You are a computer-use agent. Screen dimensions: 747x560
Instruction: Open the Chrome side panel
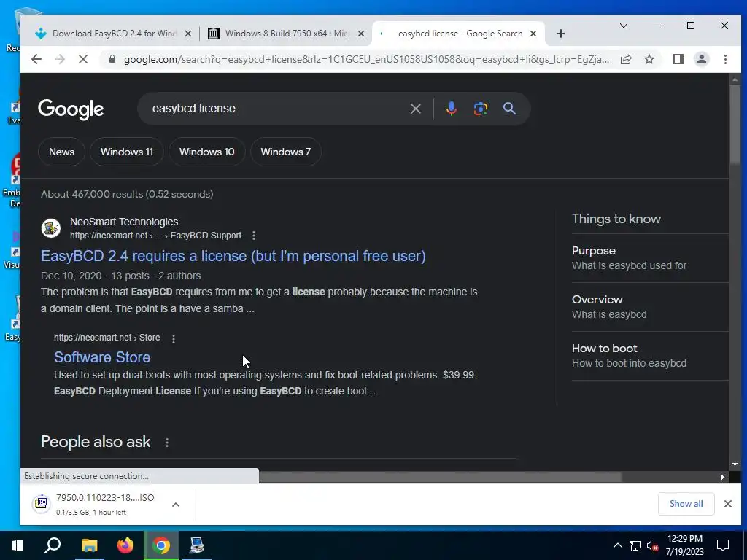(x=678, y=59)
